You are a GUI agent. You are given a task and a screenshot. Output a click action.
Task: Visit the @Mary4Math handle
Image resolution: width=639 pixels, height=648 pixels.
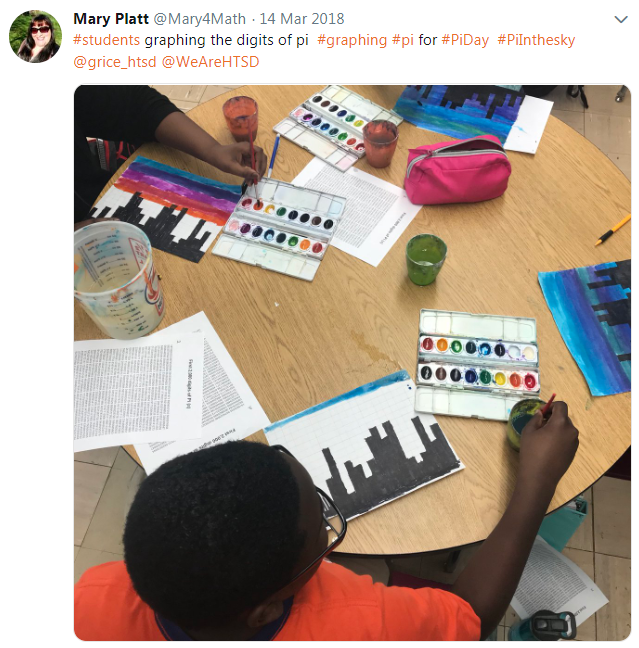pos(200,19)
